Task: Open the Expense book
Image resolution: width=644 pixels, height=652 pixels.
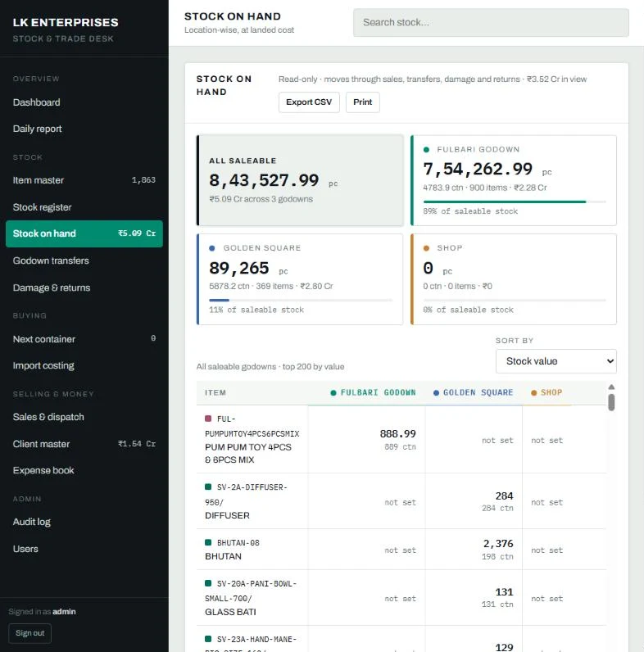Action: (84, 470)
